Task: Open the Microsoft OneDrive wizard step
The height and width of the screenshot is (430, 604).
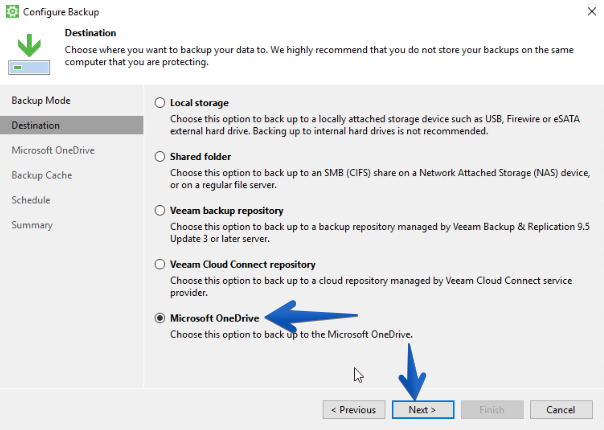Action: (53, 150)
